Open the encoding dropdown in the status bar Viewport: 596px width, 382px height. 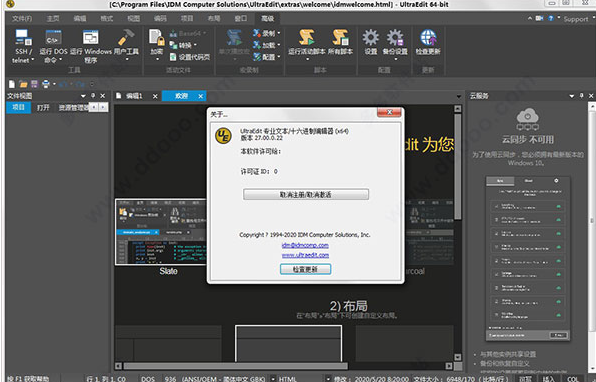pos(273,379)
